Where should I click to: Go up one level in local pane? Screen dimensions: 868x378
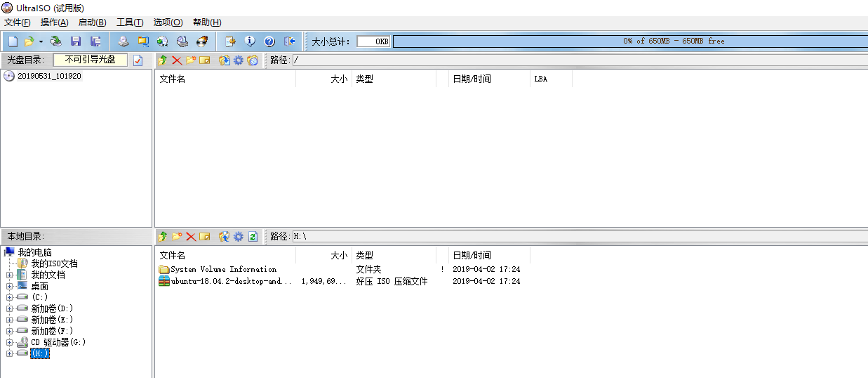(x=163, y=237)
